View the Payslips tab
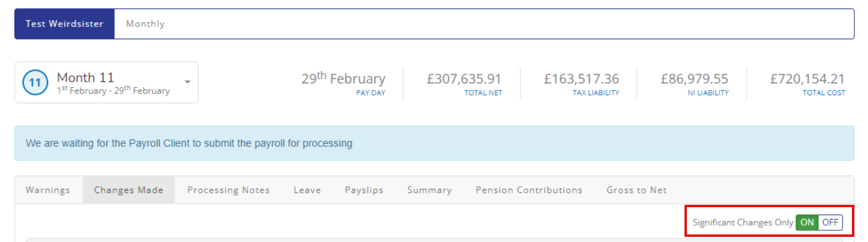 point(364,190)
